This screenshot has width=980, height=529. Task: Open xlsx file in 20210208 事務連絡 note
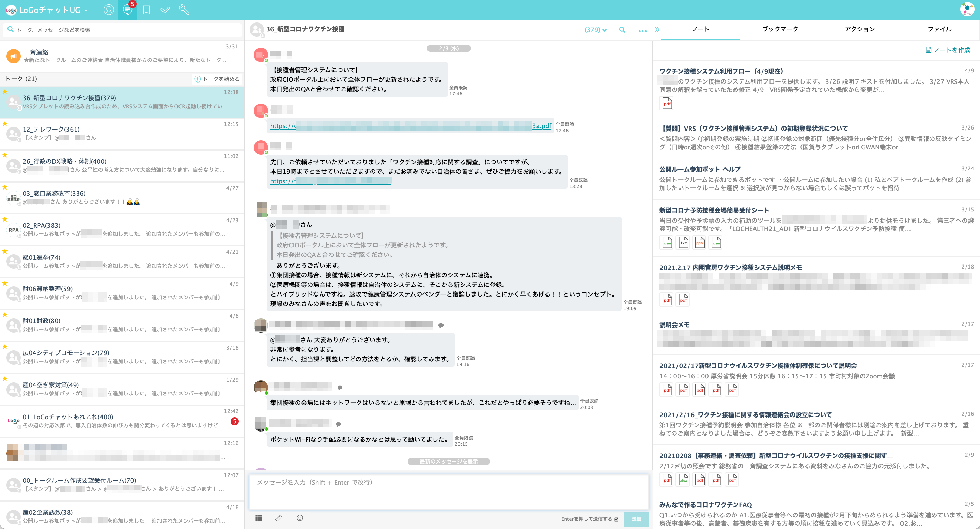pyautogui.click(x=683, y=480)
